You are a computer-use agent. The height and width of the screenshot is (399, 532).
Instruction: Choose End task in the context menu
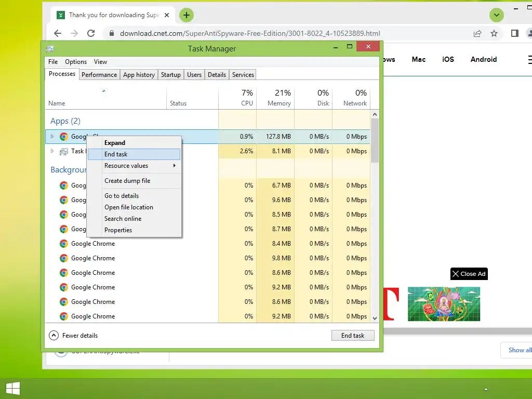134,154
